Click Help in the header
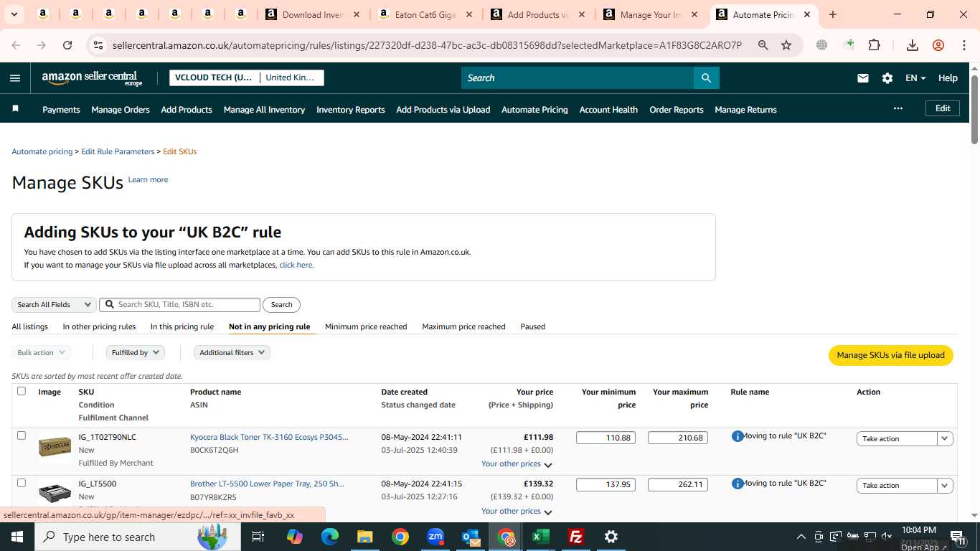Screen dimensions: 980x551 point(948,78)
